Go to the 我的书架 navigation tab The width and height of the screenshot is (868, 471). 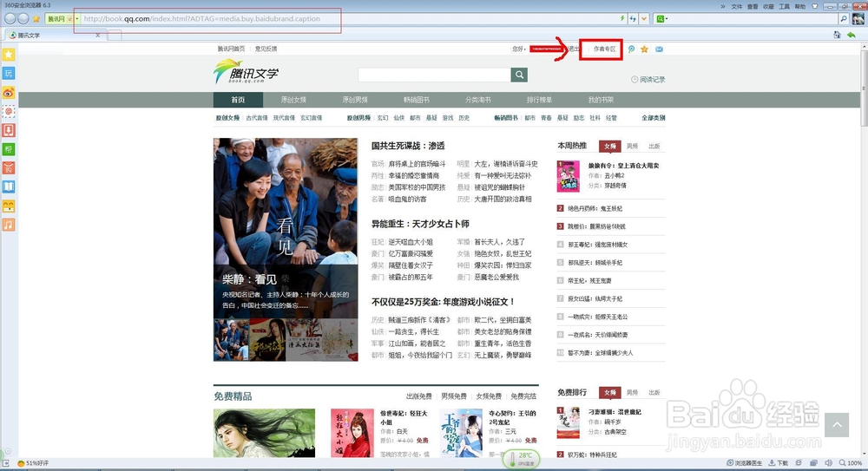pos(601,100)
